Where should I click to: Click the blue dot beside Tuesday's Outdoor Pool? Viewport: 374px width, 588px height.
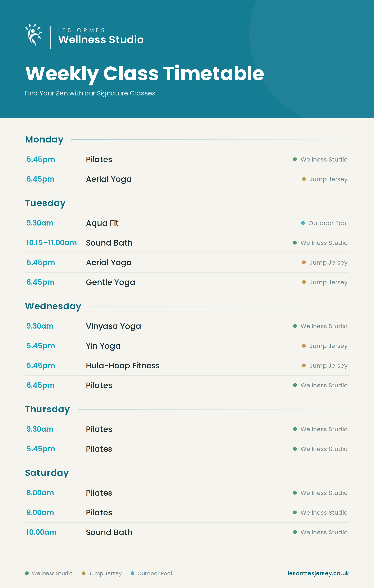pyautogui.click(x=303, y=223)
